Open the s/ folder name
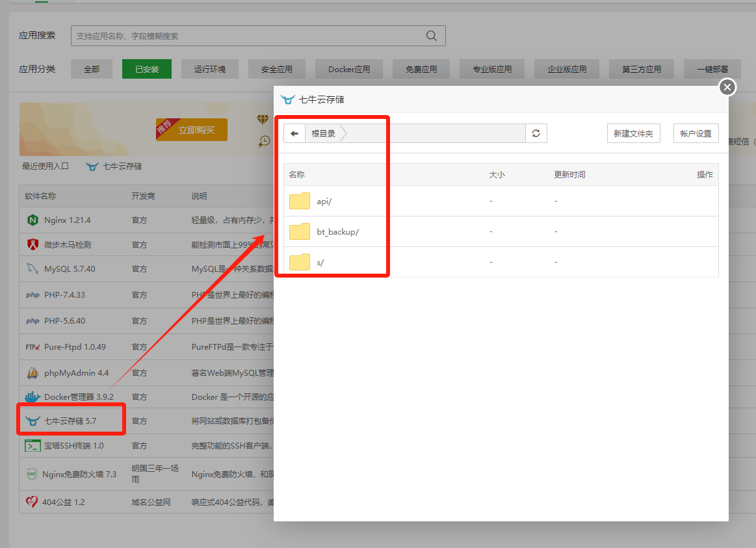756x548 pixels. pyautogui.click(x=320, y=263)
